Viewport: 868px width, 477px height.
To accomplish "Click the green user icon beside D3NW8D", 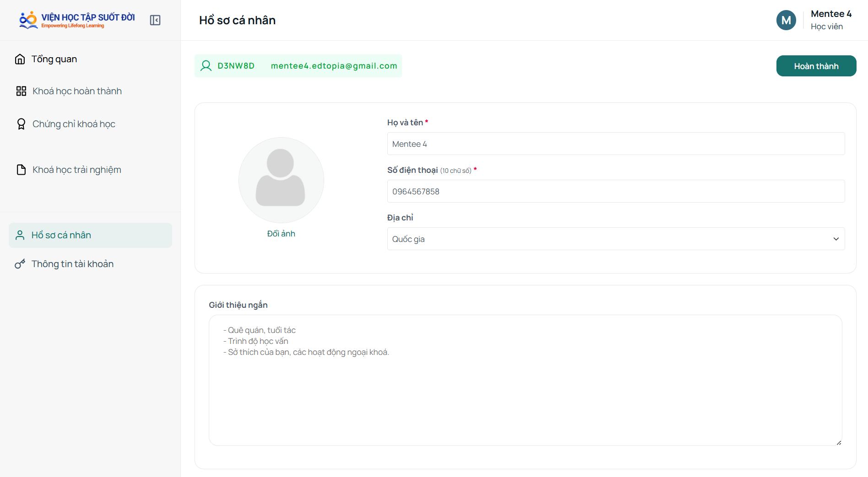I will coord(206,66).
